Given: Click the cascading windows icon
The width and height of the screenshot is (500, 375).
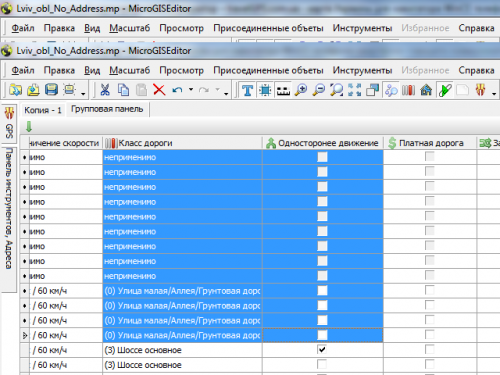Looking at the screenshot, I should (372, 90).
